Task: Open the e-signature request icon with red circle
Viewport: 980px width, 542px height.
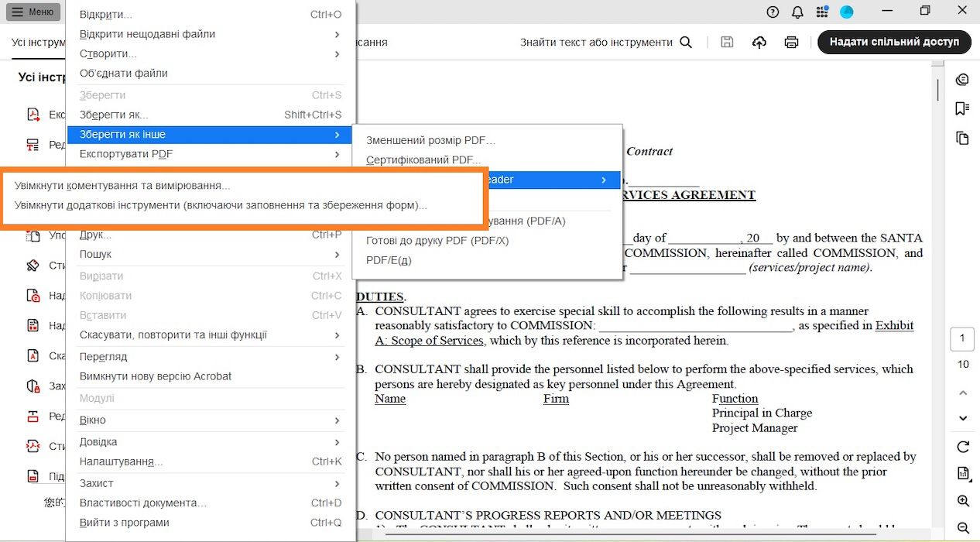Action: [x=33, y=296]
